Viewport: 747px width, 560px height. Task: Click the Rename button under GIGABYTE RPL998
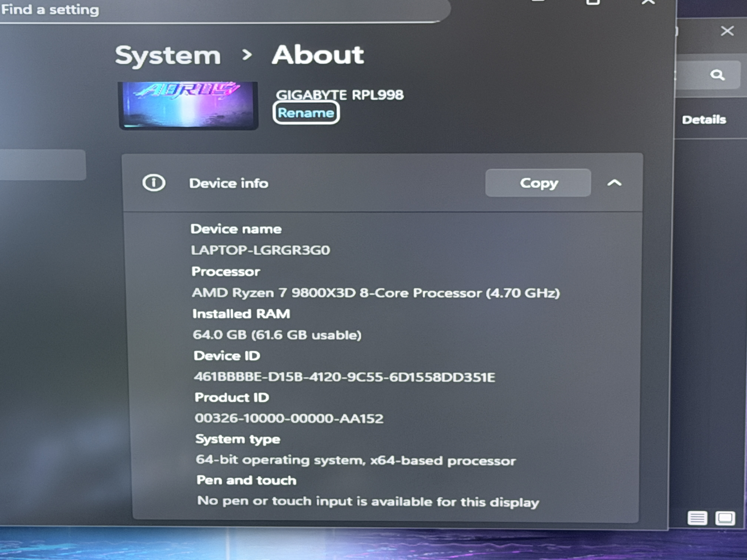(x=306, y=113)
